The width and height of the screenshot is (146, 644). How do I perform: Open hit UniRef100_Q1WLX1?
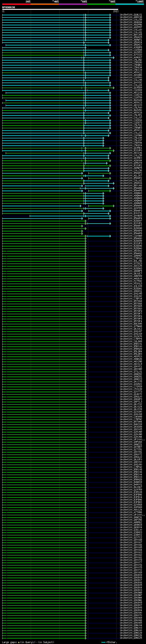tap(131, 15)
